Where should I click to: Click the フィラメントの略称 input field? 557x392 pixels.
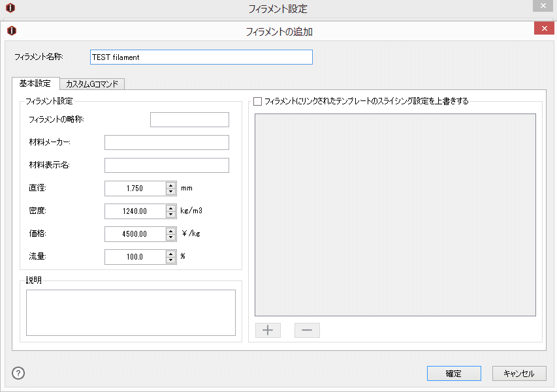point(189,119)
